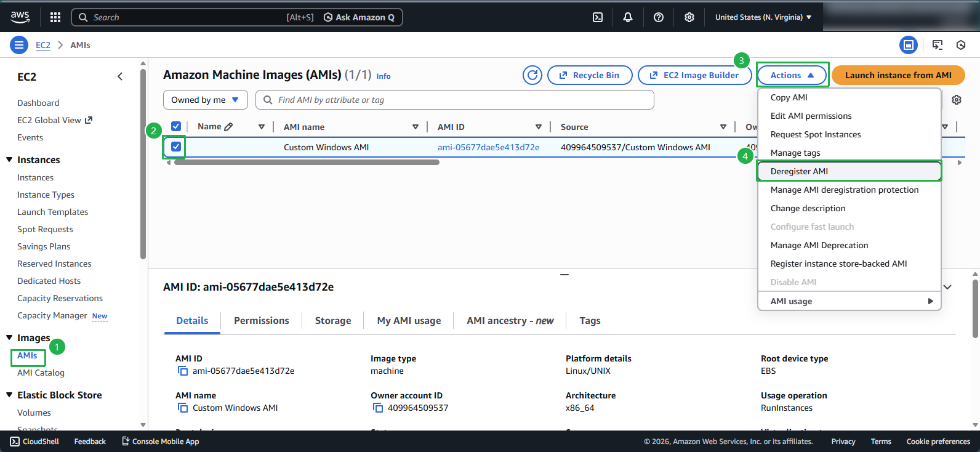Collapse the Instances section in the sidebar
This screenshot has width=980, height=452.
click(x=9, y=159)
